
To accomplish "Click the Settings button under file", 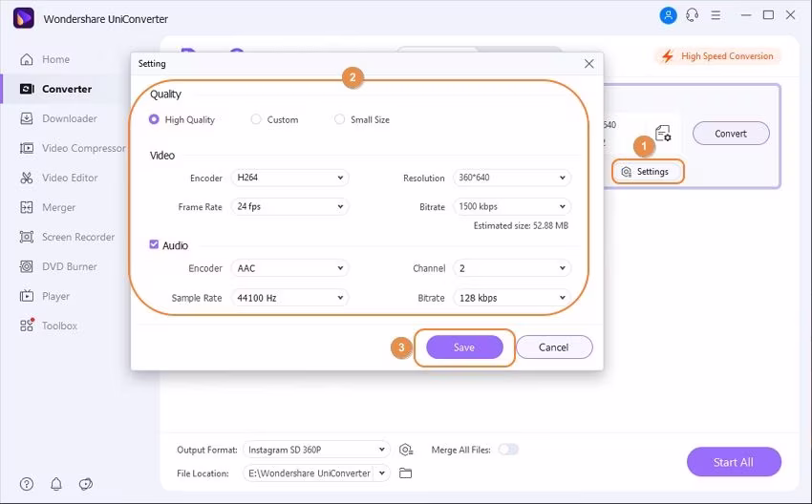I will click(x=648, y=172).
